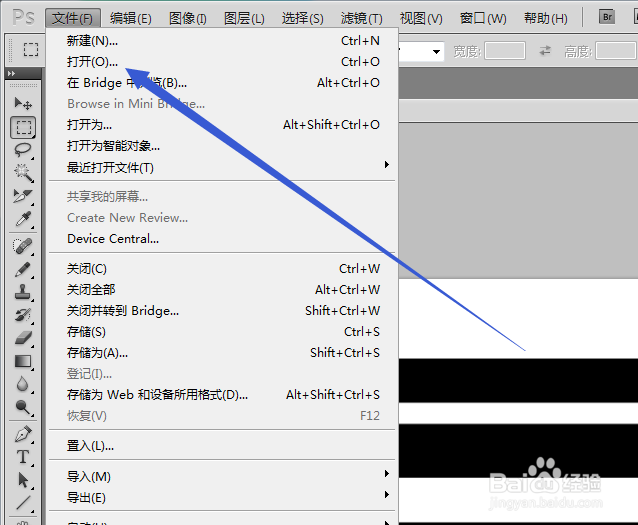The height and width of the screenshot is (525, 638).
Task: Select the Horizontal Type tool
Action: point(23,457)
